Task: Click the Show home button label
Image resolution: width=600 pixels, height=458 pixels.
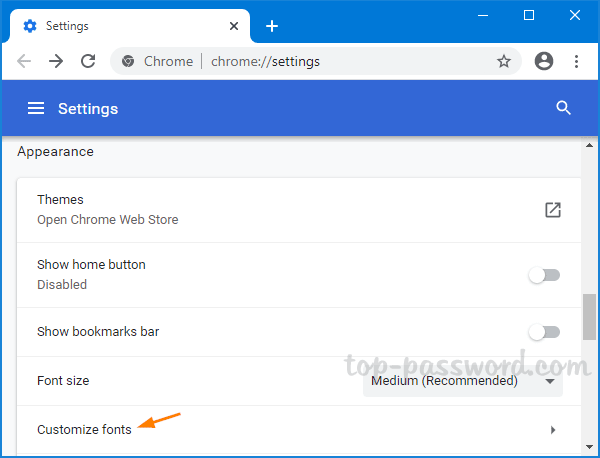Action: [91, 265]
